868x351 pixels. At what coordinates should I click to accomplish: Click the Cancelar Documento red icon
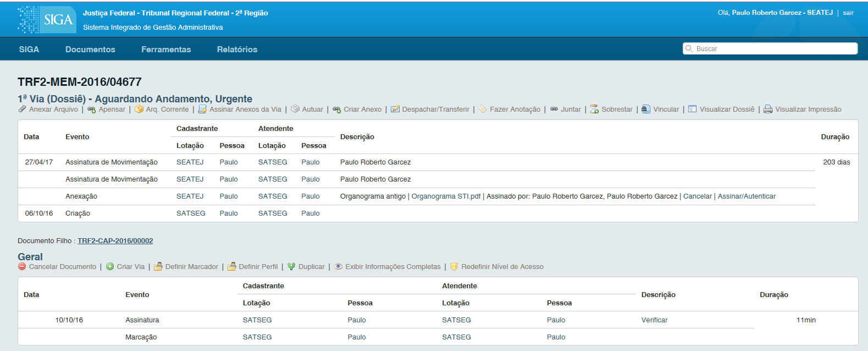coord(22,266)
